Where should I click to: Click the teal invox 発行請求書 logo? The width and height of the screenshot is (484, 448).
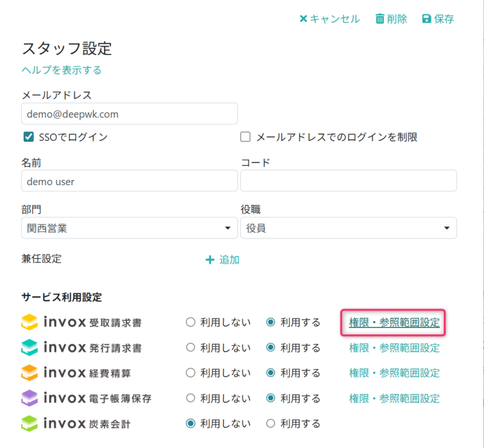click(29, 348)
